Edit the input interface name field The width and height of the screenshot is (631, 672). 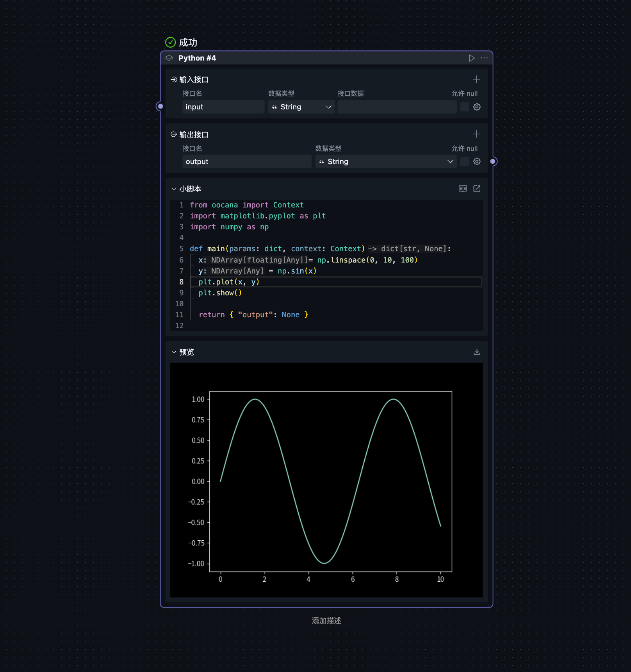coord(223,107)
